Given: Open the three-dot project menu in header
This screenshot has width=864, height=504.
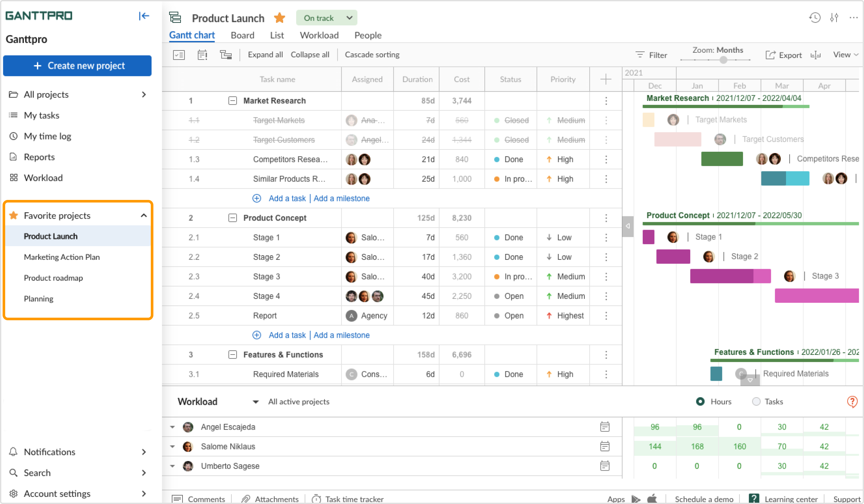Looking at the screenshot, I should [853, 17].
